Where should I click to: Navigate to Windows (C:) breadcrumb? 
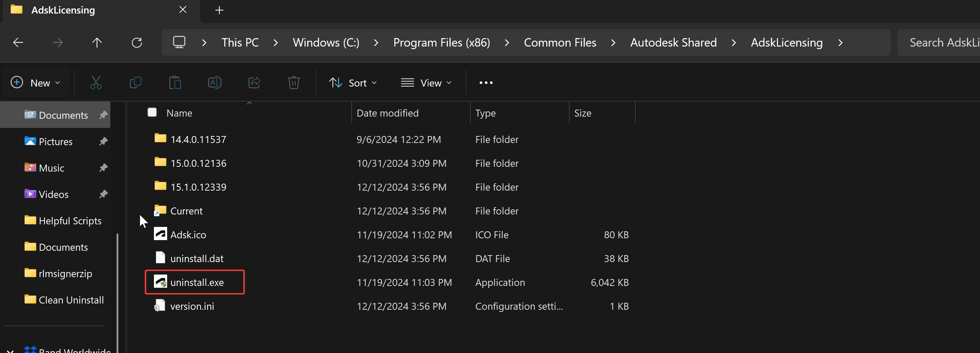(326, 43)
